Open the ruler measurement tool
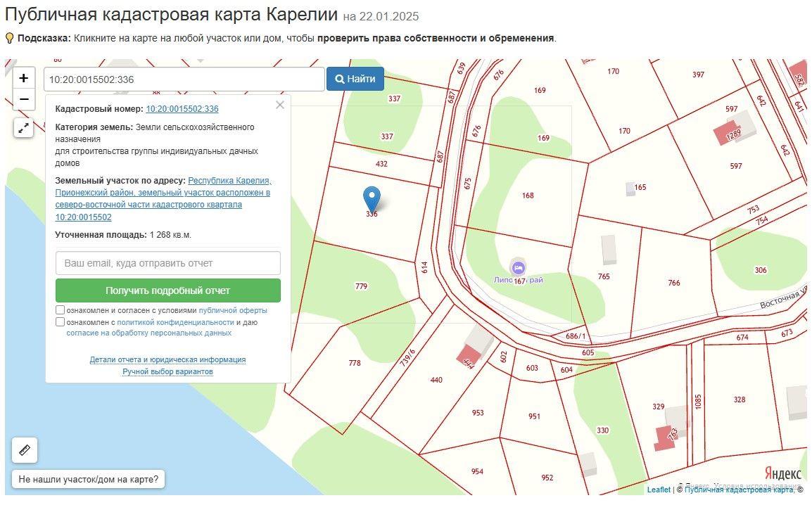 pyautogui.click(x=25, y=450)
